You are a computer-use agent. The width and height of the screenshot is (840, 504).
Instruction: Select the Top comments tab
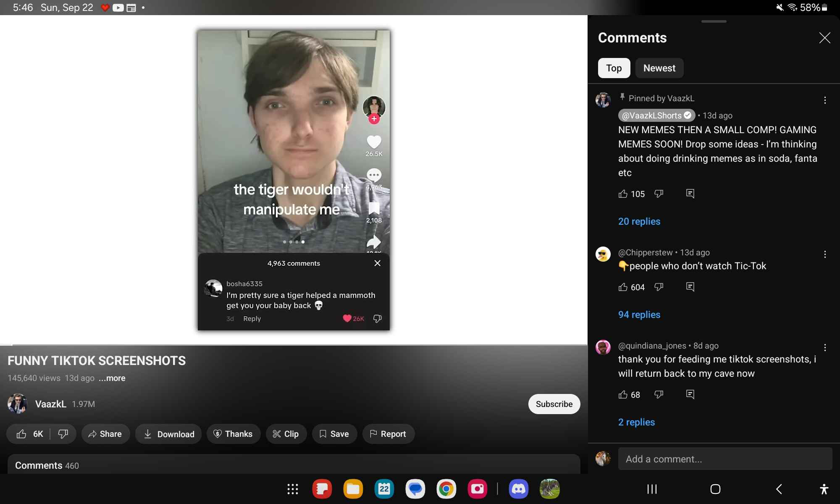pos(614,68)
